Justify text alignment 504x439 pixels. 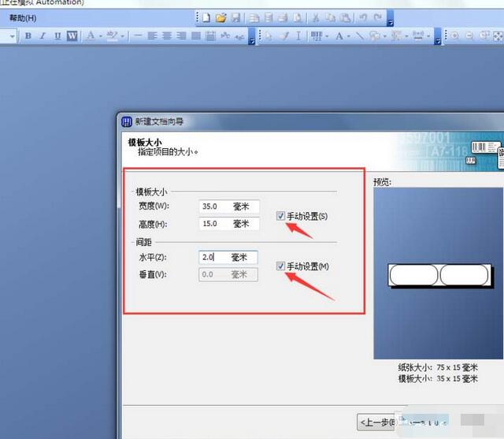196,35
